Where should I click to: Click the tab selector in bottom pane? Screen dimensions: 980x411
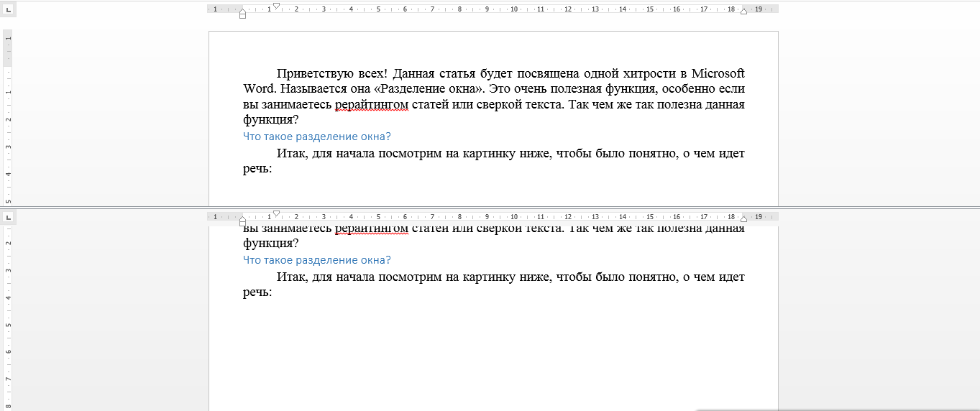(9, 216)
